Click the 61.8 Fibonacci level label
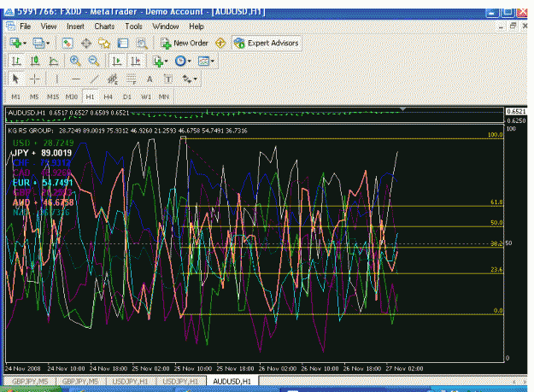This screenshot has width=534, height=392. [x=496, y=202]
